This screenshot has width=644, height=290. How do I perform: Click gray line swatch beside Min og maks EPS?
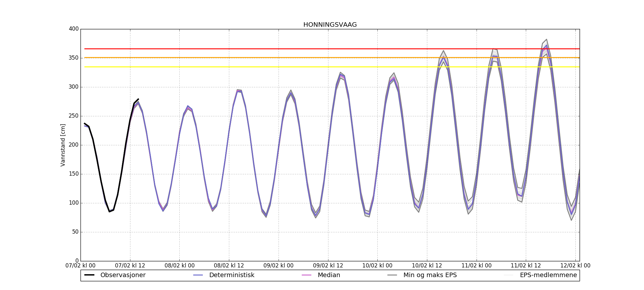coord(392,275)
